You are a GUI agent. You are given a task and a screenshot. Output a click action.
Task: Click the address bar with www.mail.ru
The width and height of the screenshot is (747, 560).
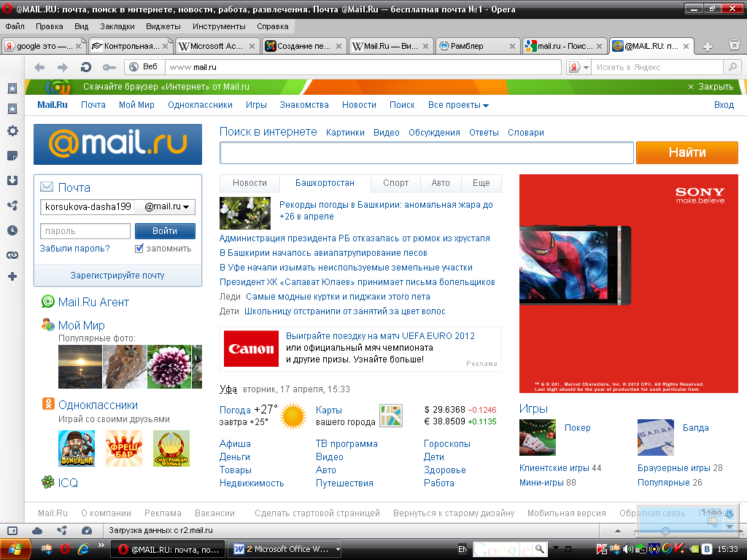click(x=363, y=67)
